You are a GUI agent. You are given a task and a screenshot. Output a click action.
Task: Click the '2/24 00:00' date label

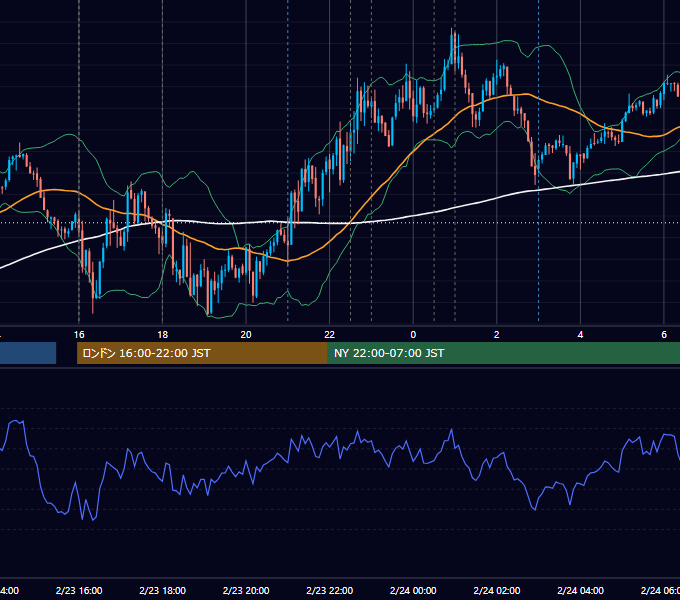pos(413,590)
